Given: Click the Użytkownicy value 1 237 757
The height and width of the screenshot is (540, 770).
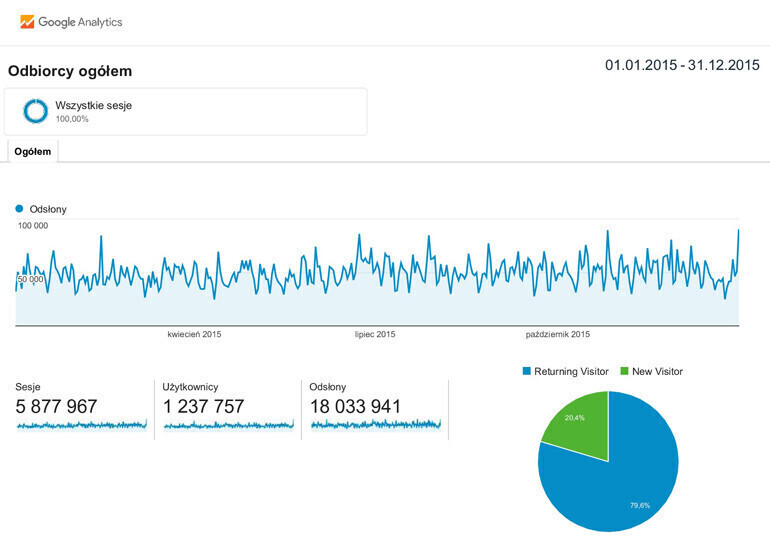Looking at the screenshot, I should [x=204, y=406].
